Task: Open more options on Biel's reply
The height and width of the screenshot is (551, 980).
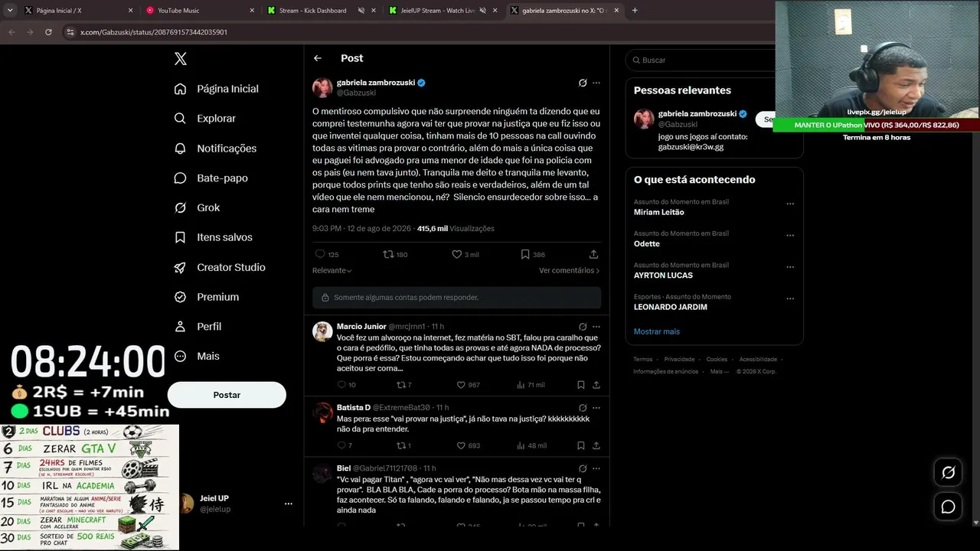Action: (596, 468)
